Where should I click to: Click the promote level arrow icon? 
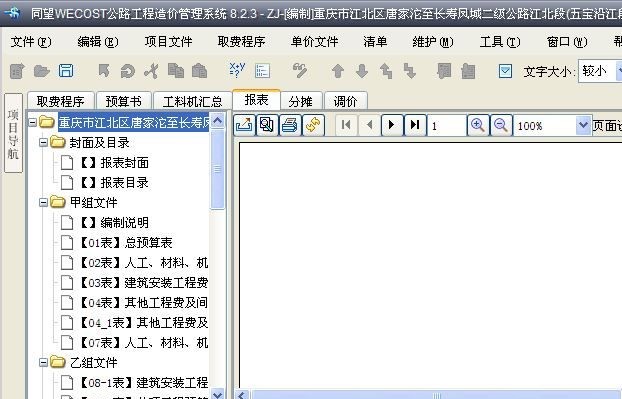[386, 71]
